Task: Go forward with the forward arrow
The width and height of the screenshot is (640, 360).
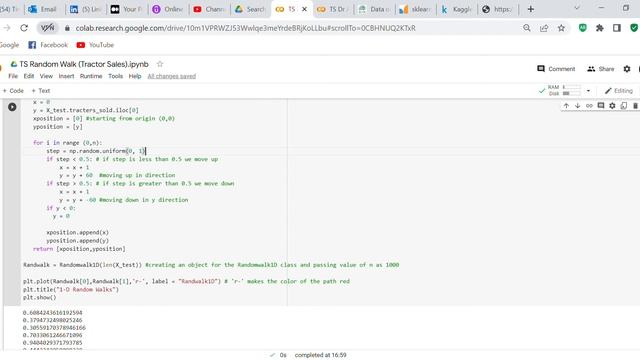Action: (7, 28)
